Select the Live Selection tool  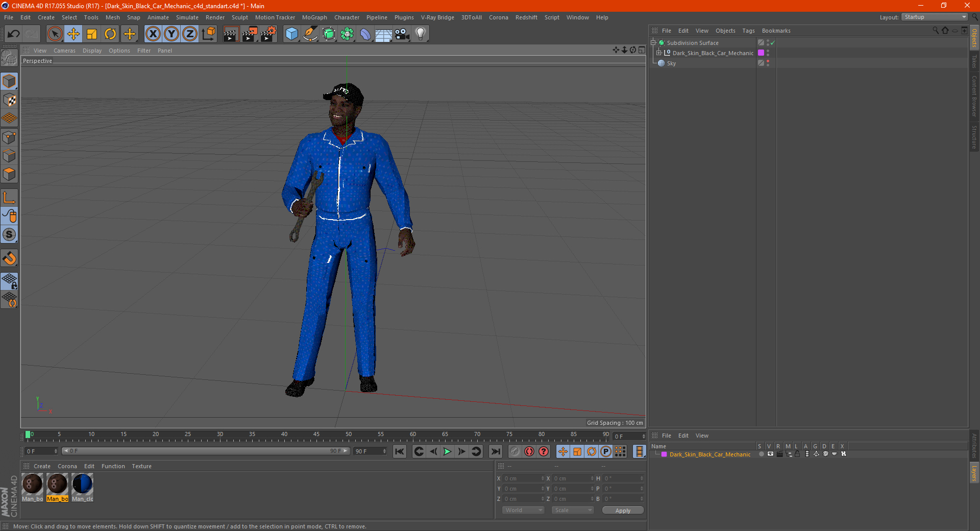(55, 34)
